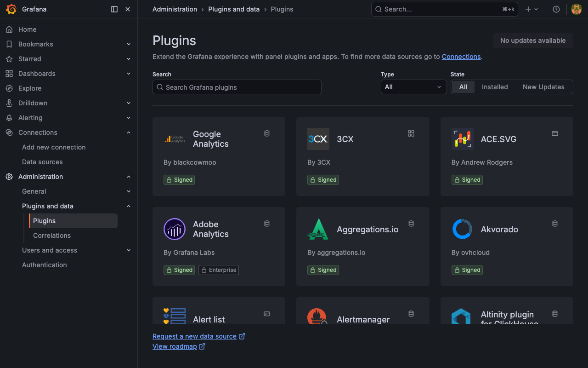Open Plugins menu item in sidebar
The image size is (588, 368).
73,221
